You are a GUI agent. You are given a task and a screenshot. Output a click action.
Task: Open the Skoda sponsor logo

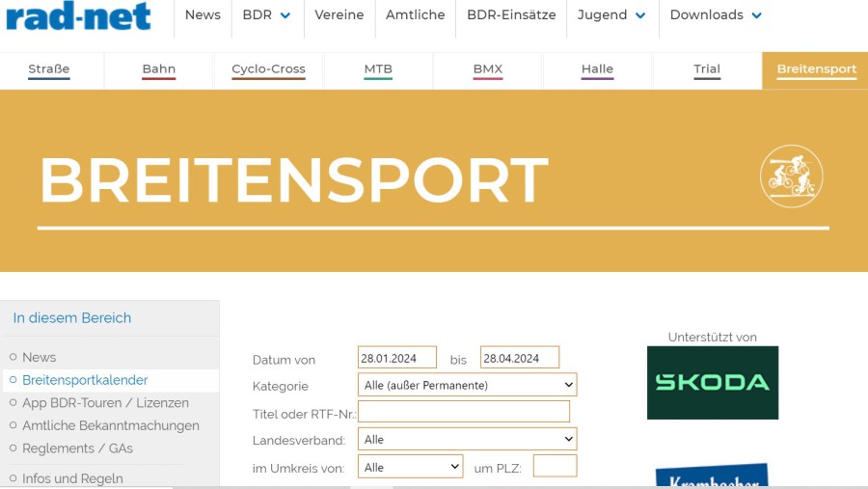pyautogui.click(x=712, y=382)
